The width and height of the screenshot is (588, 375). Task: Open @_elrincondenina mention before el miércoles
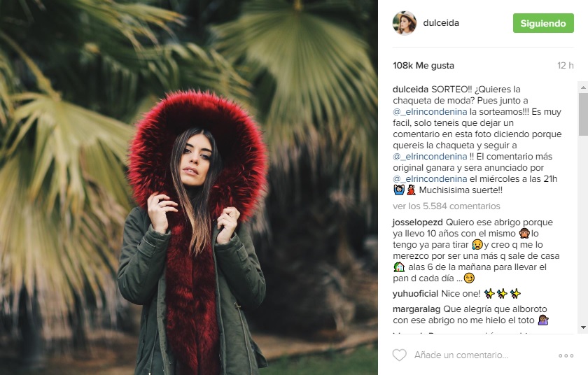pos(430,179)
